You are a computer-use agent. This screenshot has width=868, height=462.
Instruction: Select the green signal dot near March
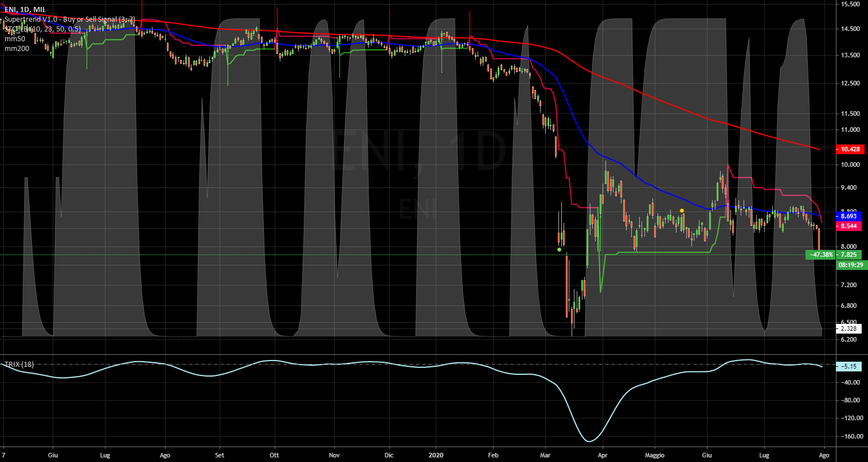coord(559,250)
